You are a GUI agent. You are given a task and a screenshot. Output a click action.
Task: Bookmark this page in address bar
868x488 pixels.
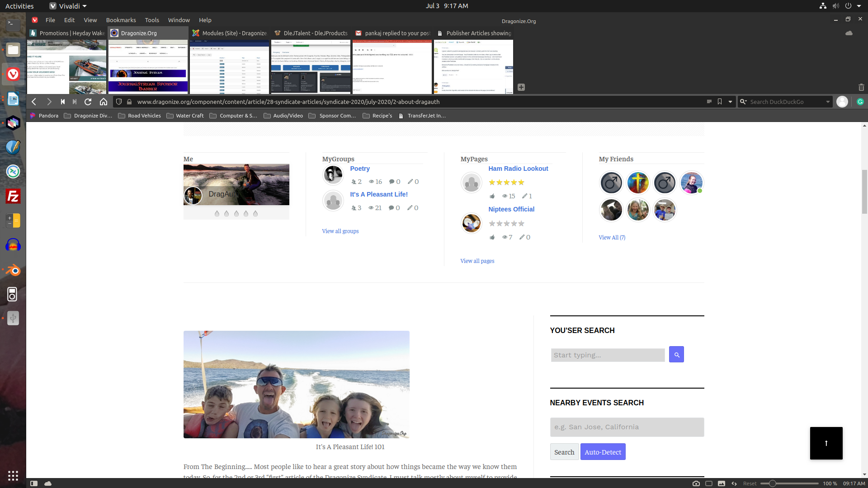coord(720,102)
